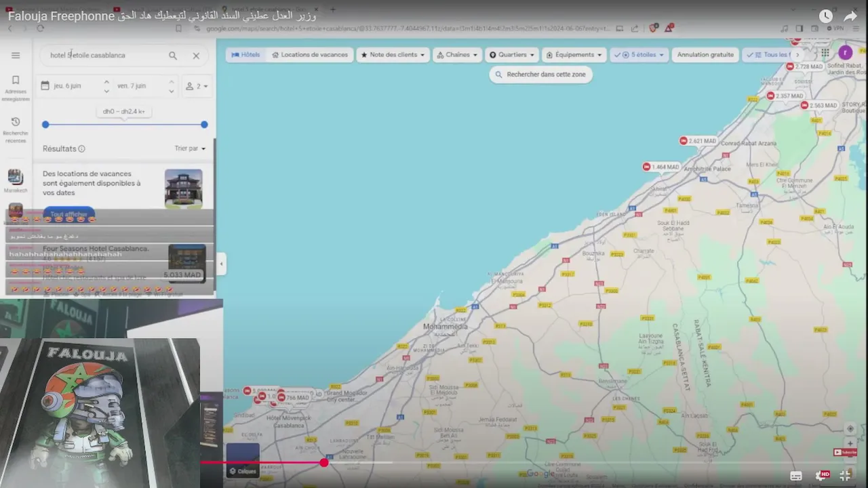Toggle the Annulation gratuite filter
The height and width of the screenshot is (488, 868).
705,55
